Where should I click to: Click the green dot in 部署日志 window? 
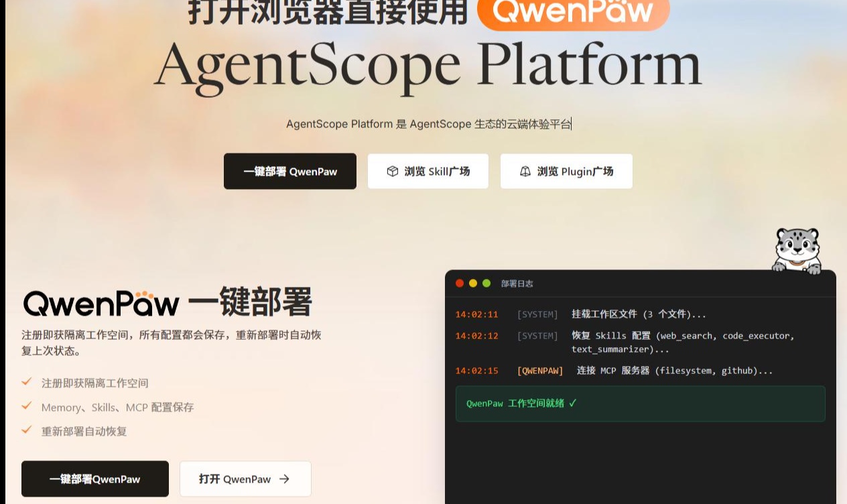486,283
